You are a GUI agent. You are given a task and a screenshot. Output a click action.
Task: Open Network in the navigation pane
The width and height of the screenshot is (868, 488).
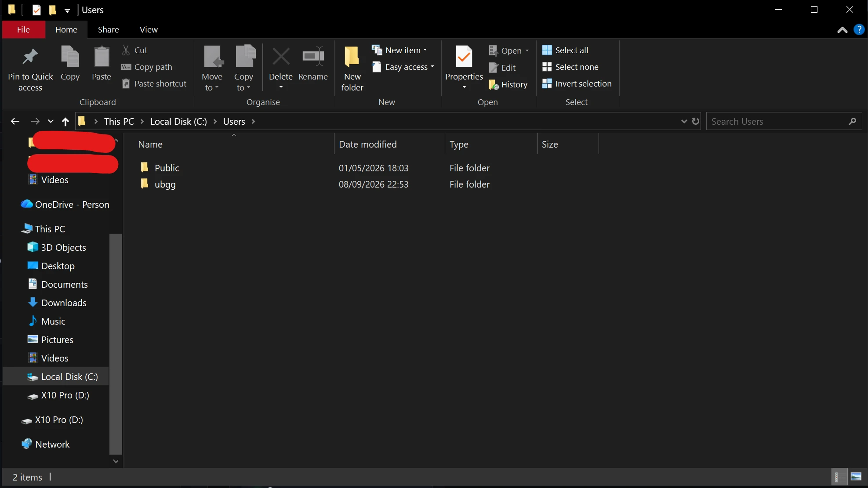click(x=46, y=444)
